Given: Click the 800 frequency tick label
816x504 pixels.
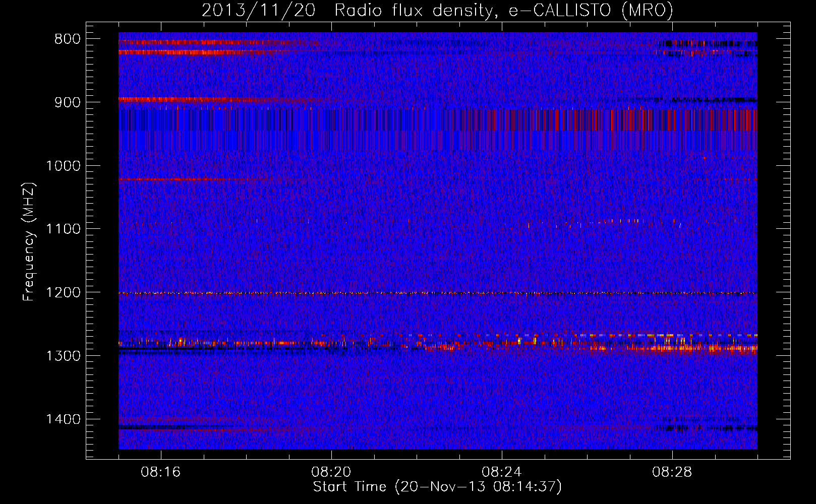Looking at the screenshot, I should coord(67,39).
